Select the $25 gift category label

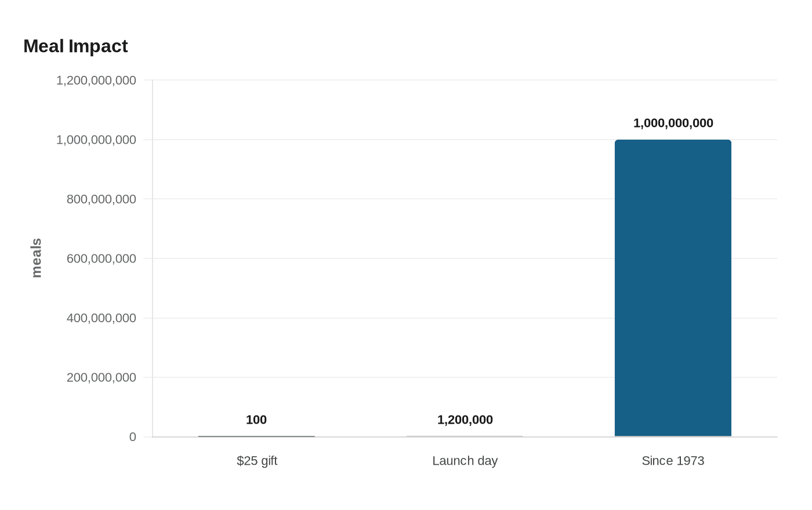[x=257, y=461]
